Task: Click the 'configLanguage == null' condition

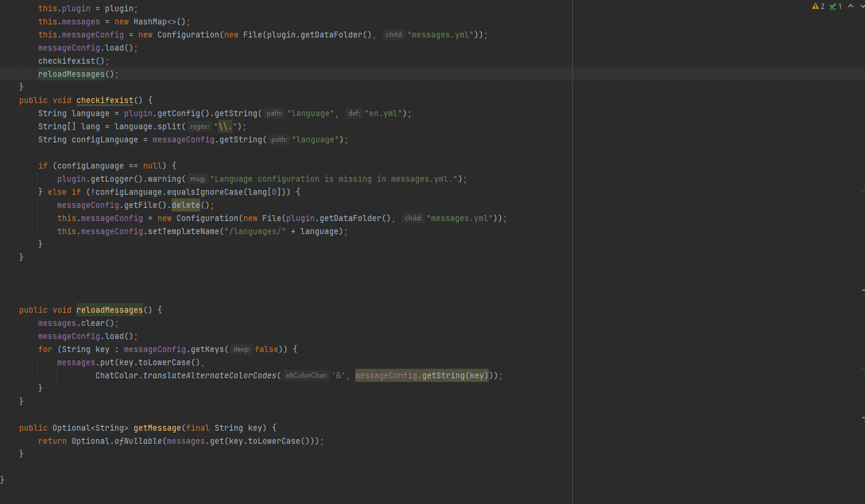Action: coord(110,166)
